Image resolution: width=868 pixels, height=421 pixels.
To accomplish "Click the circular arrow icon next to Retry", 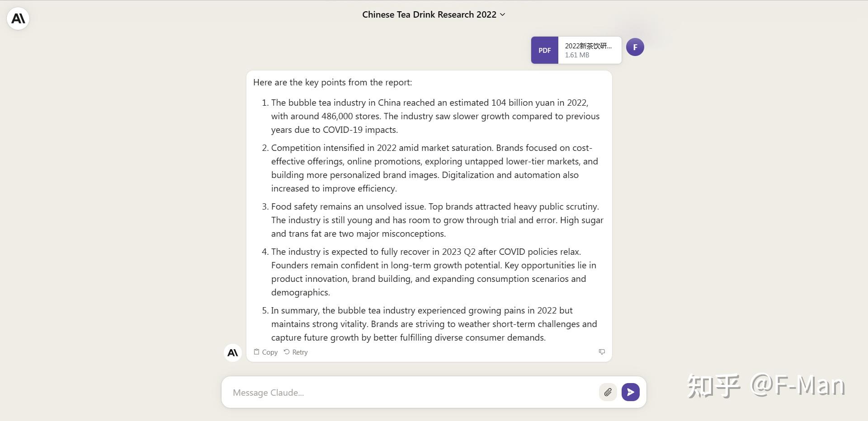I will [x=287, y=352].
